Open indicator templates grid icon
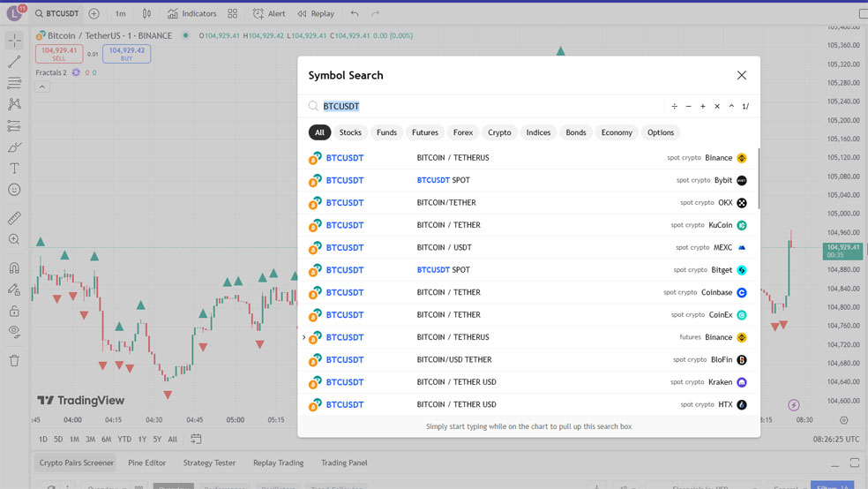Screen dimensions: 868x489 [233, 13]
